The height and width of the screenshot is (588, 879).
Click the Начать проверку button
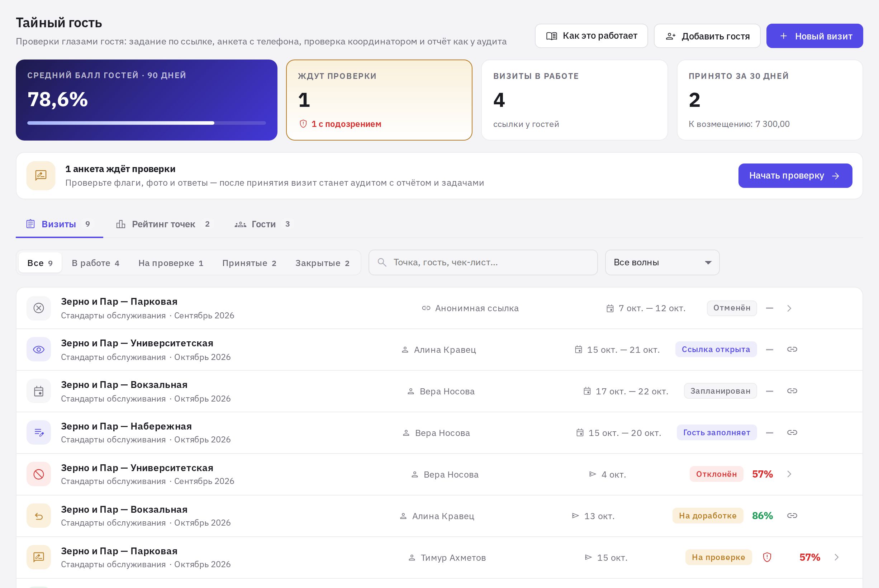point(795,175)
